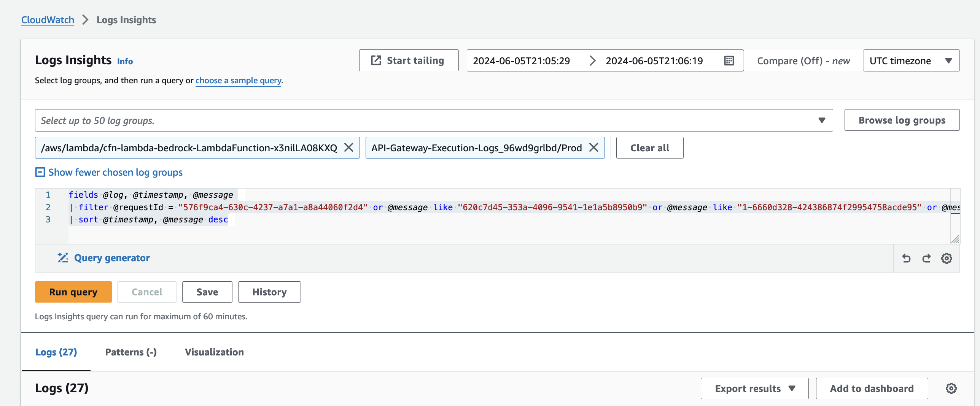Click the undo icon in query editor

907,259
